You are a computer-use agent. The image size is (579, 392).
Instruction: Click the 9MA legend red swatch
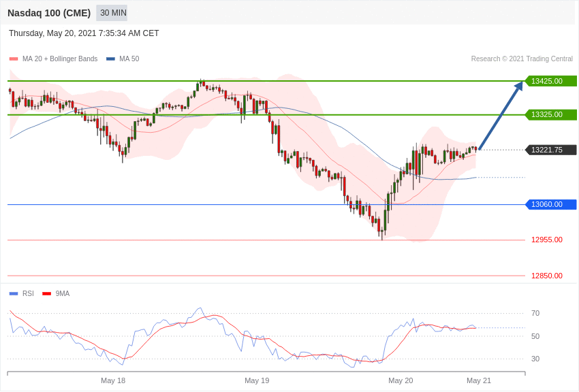(x=46, y=294)
